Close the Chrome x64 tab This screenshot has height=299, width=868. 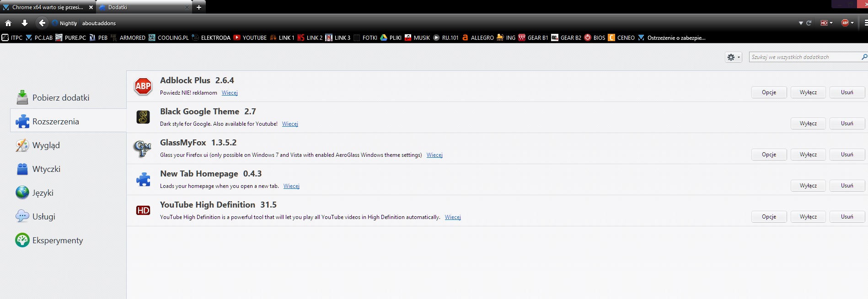[91, 7]
